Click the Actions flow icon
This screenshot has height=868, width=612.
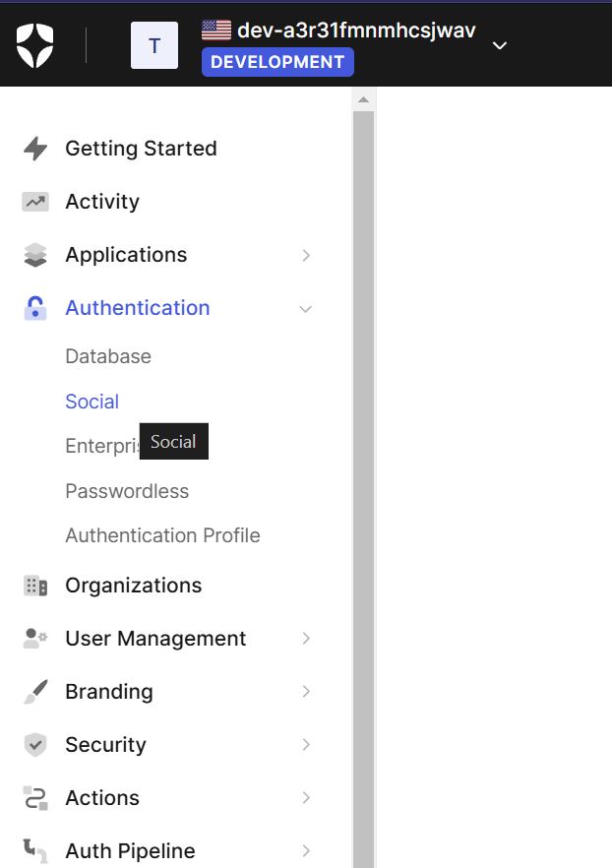tap(35, 798)
